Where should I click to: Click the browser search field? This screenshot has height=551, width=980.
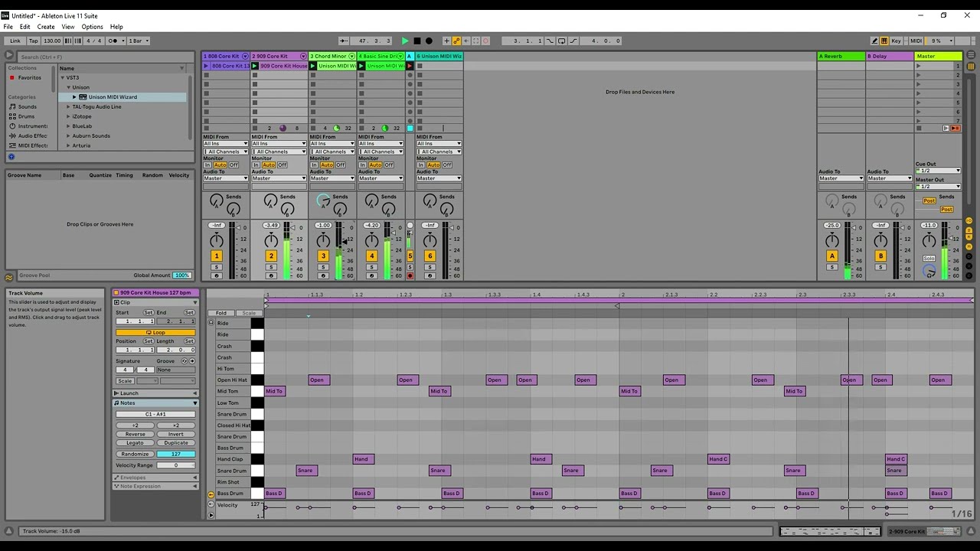pos(106,57)
